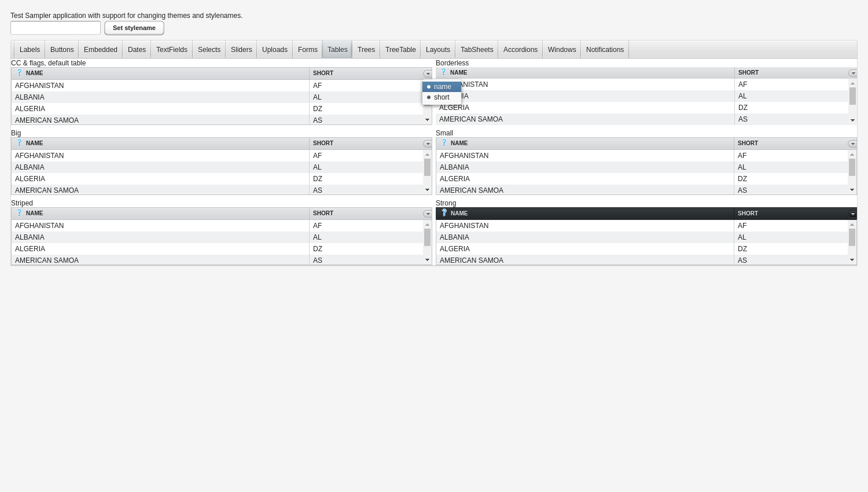The image size is (868, 492).
Task: Open column selector of the Strong table
Action: 852,214
